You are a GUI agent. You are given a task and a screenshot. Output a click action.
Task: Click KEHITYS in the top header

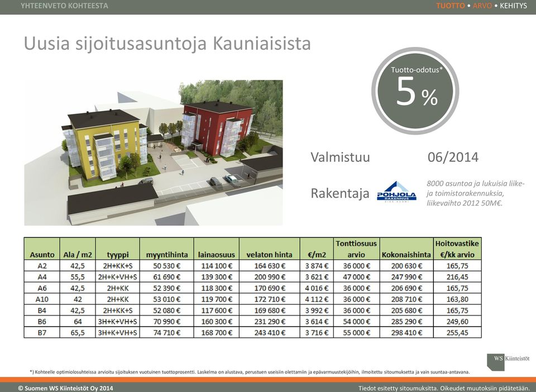[513, 6]
